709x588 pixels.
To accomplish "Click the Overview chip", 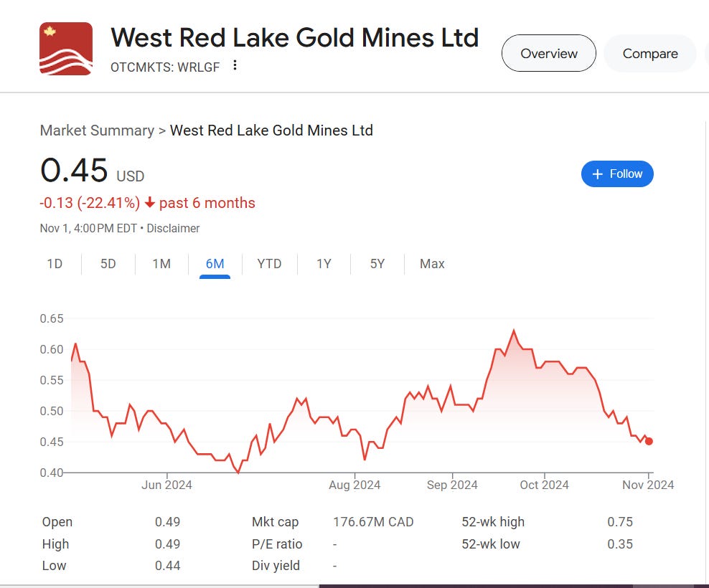I will [x=548, y=53].
